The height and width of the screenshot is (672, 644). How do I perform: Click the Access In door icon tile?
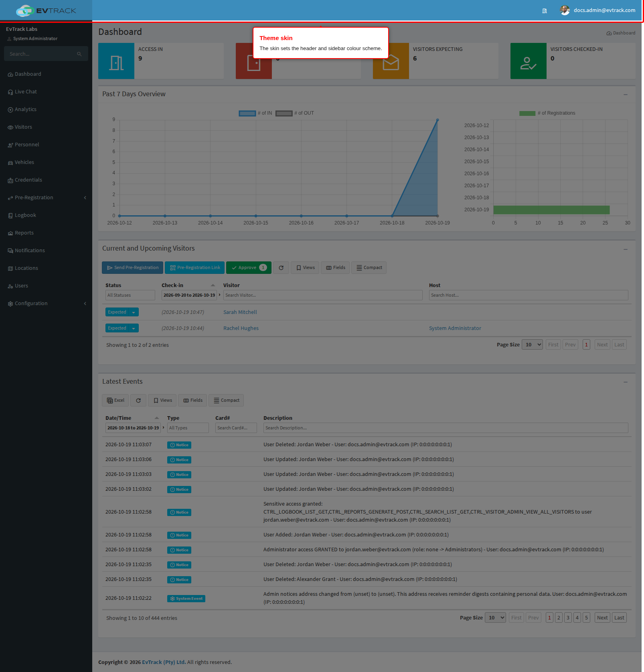click(116, 61)
